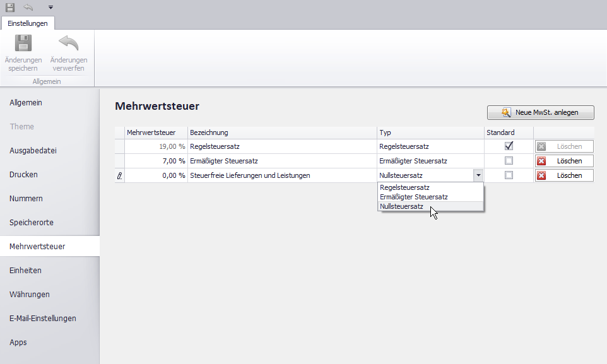Viewport: 607px width, 364px height.
Task: Open the quick access toolbar customize arrow
Action: point(50,8)
